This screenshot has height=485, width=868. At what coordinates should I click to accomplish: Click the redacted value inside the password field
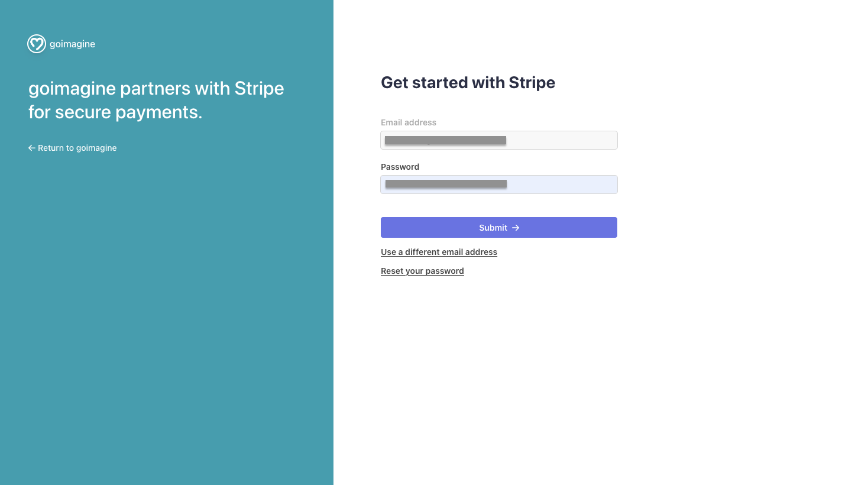[x=446, y=184]
